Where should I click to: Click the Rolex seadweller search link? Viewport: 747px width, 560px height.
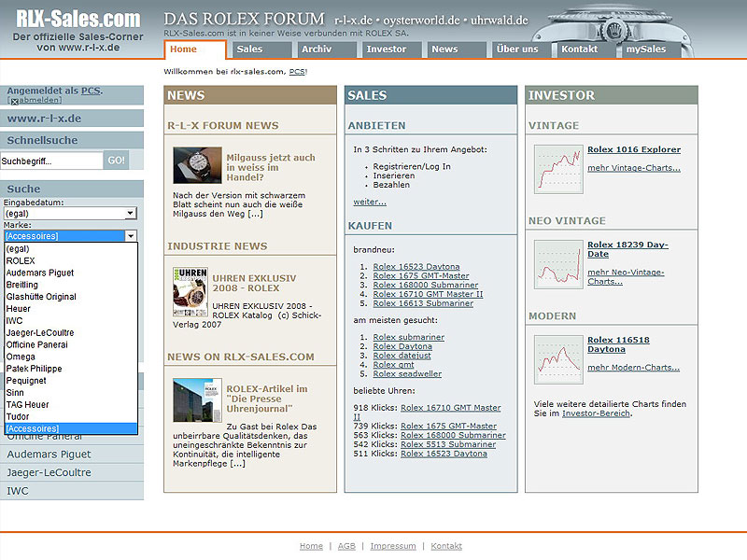tap(407, 374)
